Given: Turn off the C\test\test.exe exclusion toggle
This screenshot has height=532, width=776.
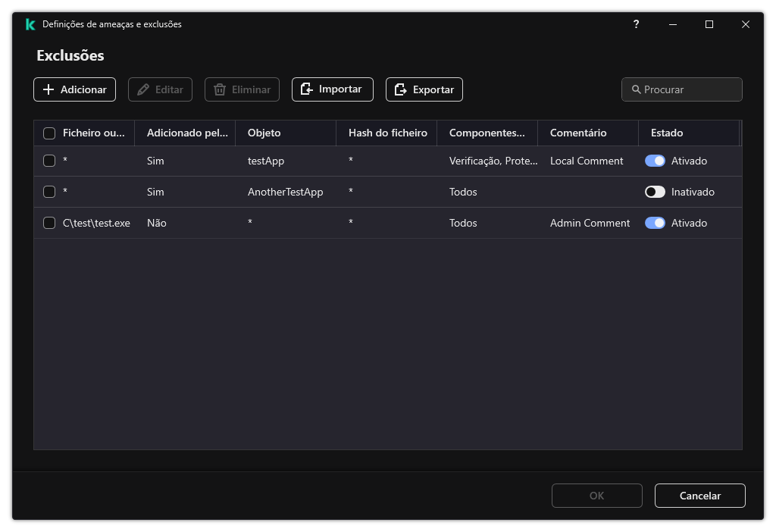Looking at the screenshot, I should click(655, 223).
